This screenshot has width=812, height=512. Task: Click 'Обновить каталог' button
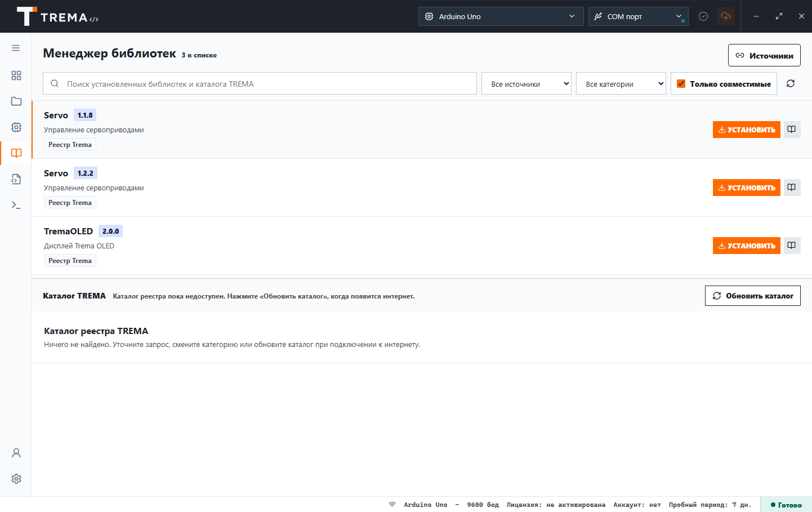click(x=753, y=296)
